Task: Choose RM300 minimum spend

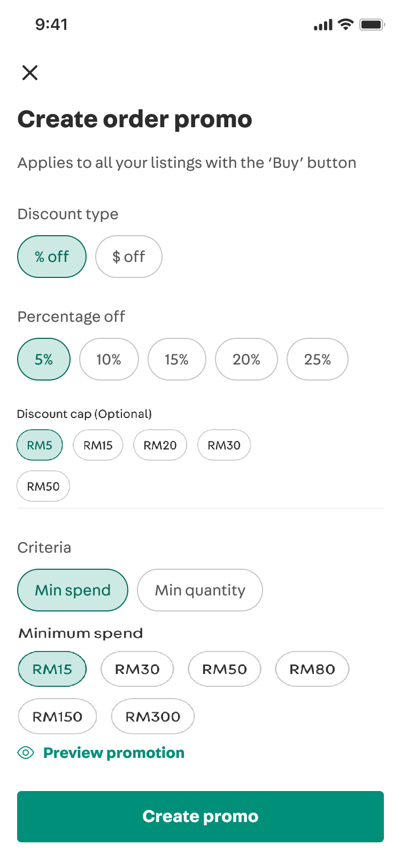Action: pos(153,716)
